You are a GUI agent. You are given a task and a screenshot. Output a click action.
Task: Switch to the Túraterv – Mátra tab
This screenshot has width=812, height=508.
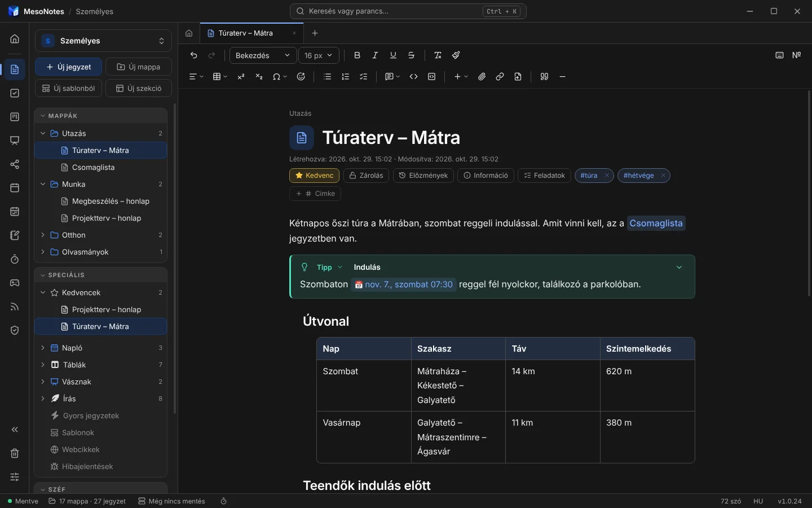(252, 33)
